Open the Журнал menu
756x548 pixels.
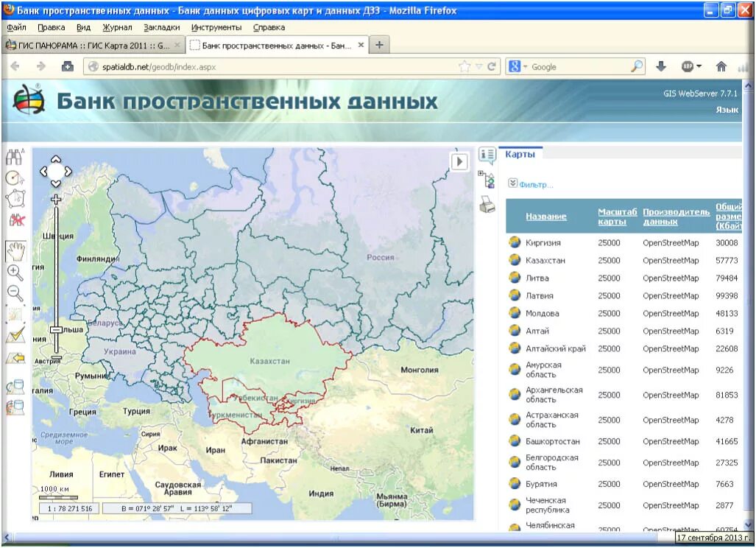point(117,27)
